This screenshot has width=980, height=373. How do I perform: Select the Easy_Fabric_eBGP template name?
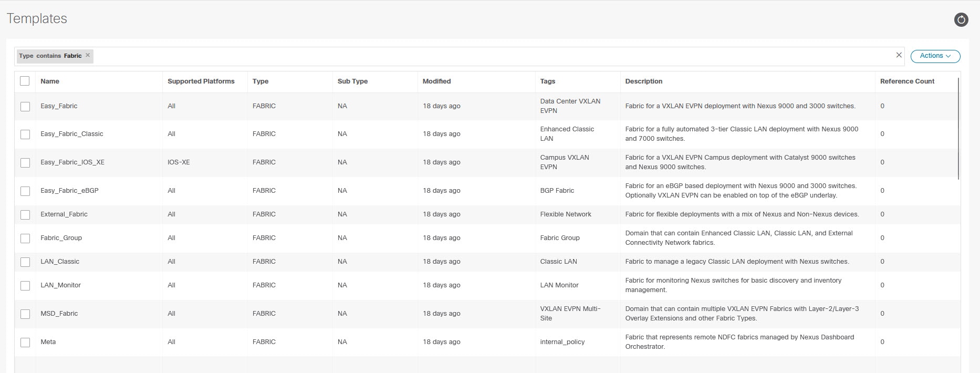pos(69,191)
